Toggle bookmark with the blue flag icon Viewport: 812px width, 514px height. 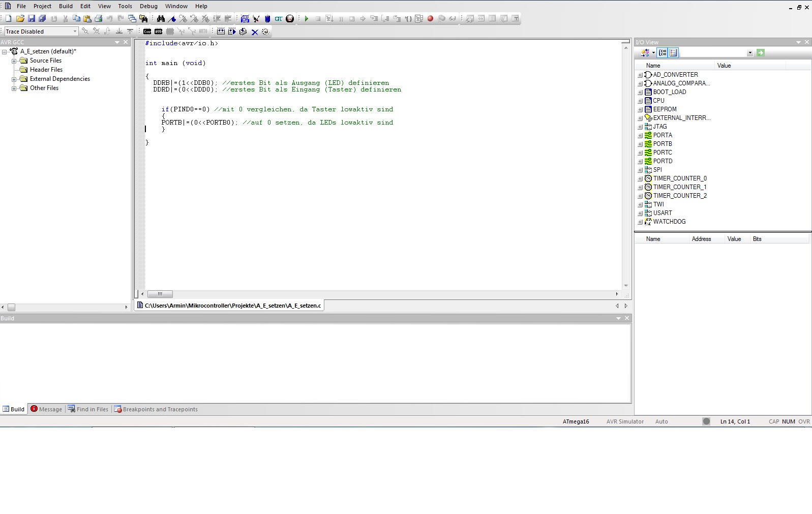[x=172, y=19]
